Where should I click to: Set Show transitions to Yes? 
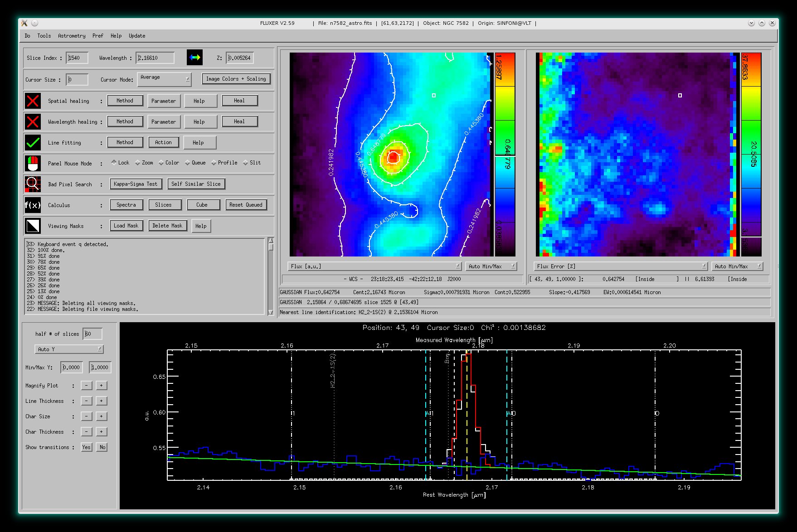86,447
